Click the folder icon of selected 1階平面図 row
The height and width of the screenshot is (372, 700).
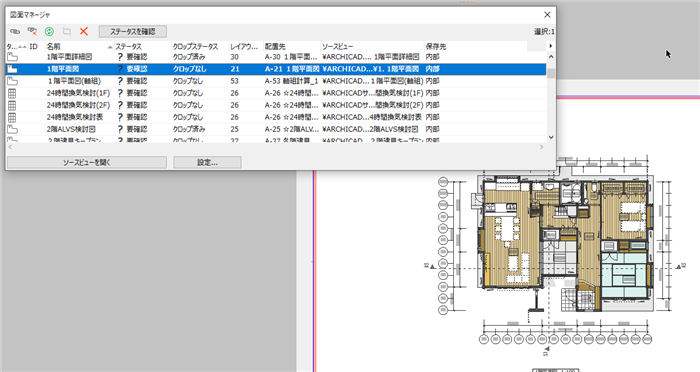click(12, 69)
